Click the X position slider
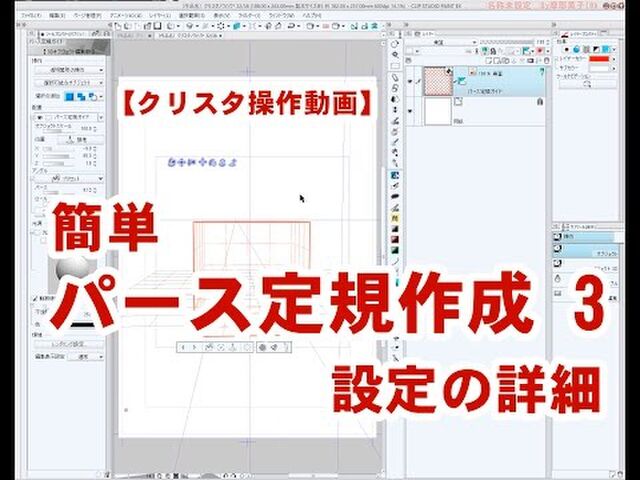This screenshot has width=640, height=480. click(x=56, y=149)
